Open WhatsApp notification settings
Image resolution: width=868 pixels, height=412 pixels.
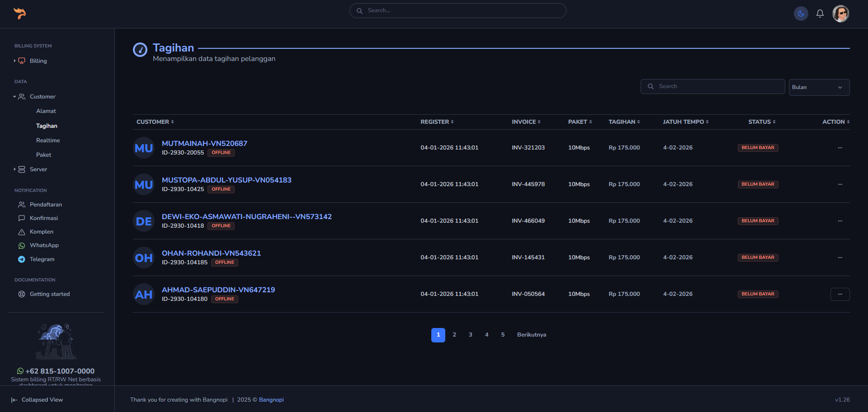click(44, 245)
